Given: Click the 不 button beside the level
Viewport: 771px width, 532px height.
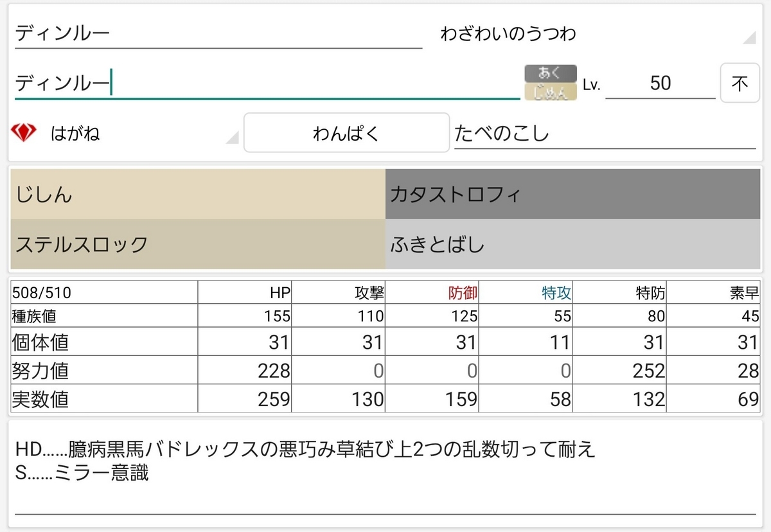Looking at the screenshot, I should (740, 83).
